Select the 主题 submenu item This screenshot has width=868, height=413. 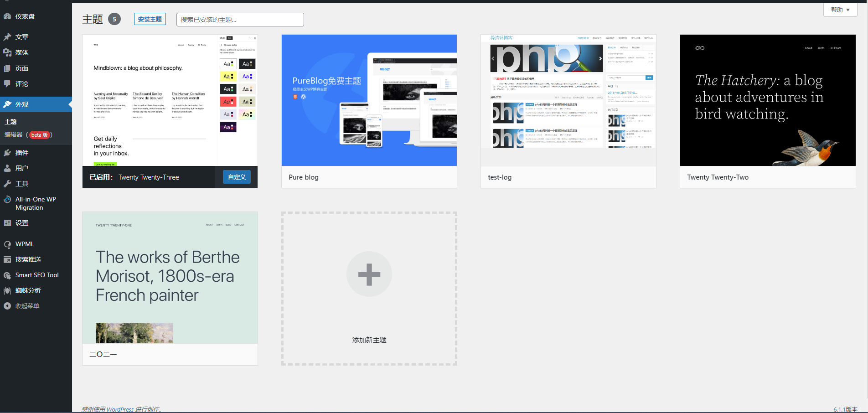(10, 122)
